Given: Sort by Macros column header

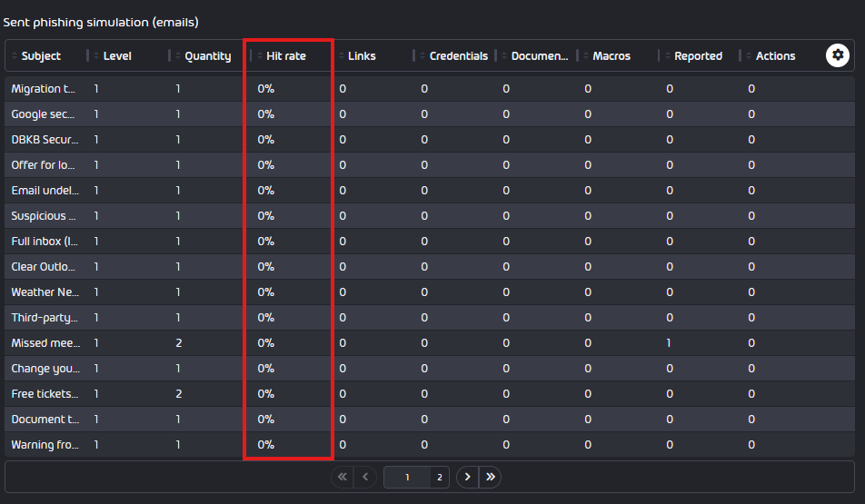Looking at the screenshot, I should pyautogui.click(x=611, y=55).
